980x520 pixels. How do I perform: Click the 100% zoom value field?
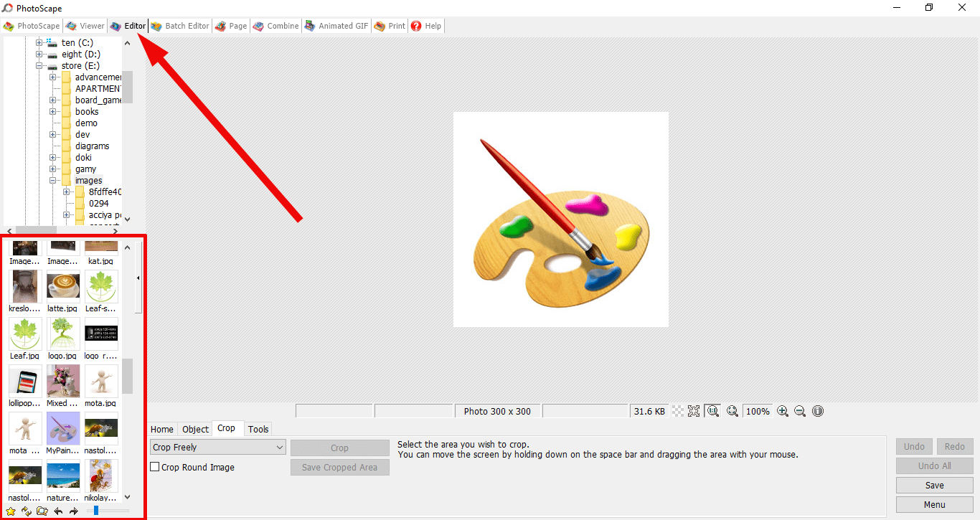[758, 411]
